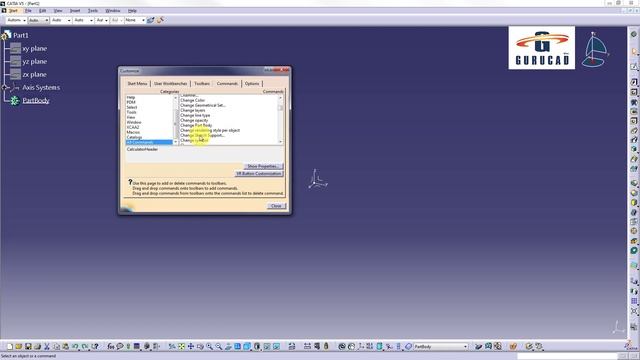640x360 pixels.
Task: Select the Change Color command
Action: pyautogui.click(x=193, y=100)
